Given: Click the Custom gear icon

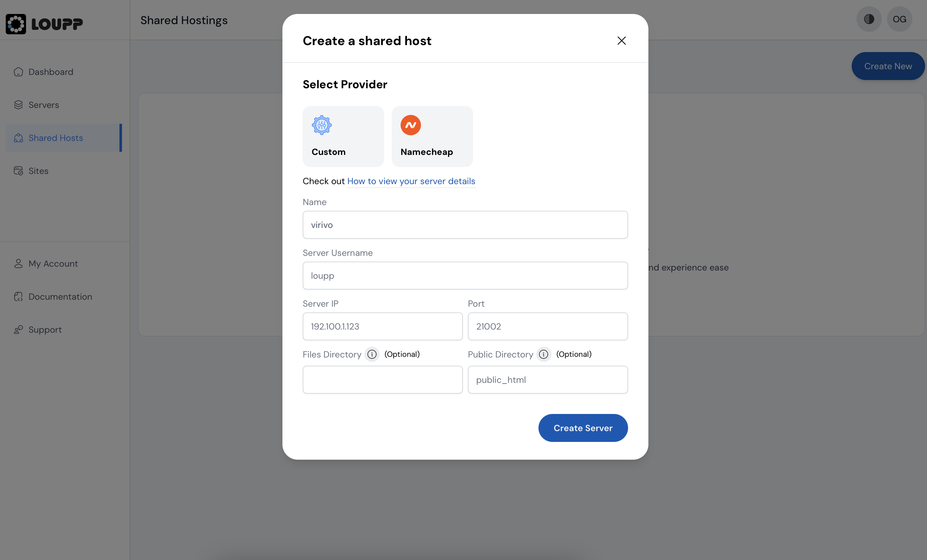Looking at the screenshot, I should click(x=322, y=125).
